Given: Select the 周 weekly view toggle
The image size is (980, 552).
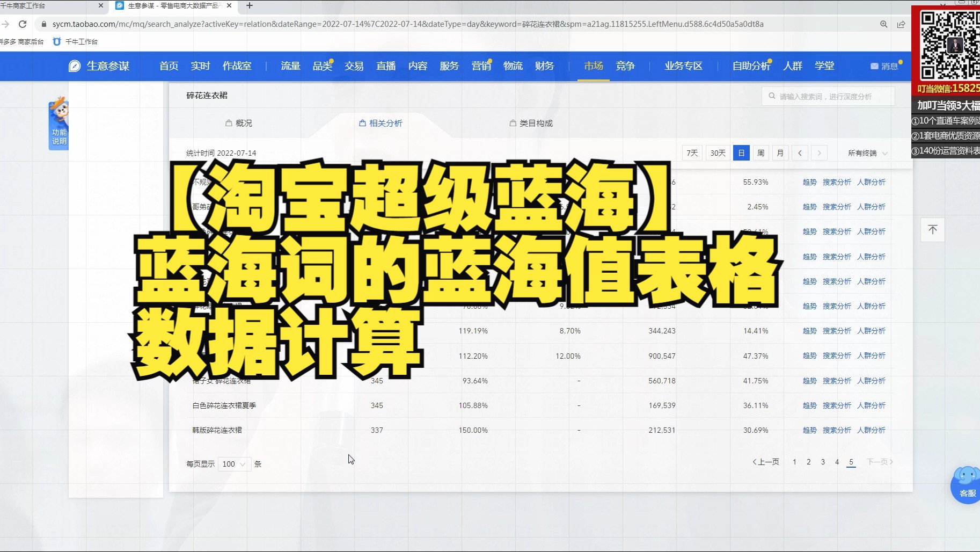Looking at the screenshot, I should 760,152.
